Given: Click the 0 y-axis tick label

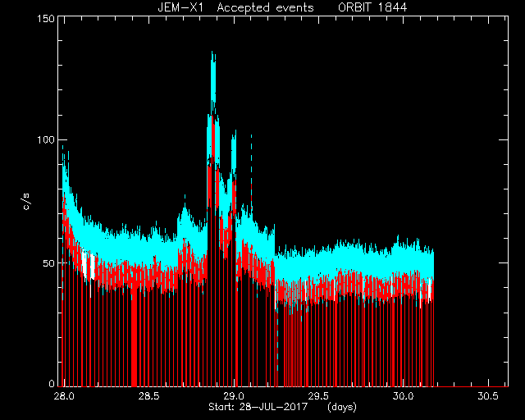Looking at the screenshot, I should click(x=52, y=383).
